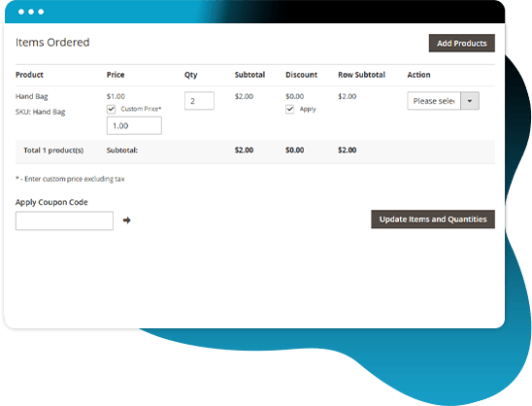Click Update Items and Quantities button
Screen dimensions: 532x406
(x=433, y=220)
